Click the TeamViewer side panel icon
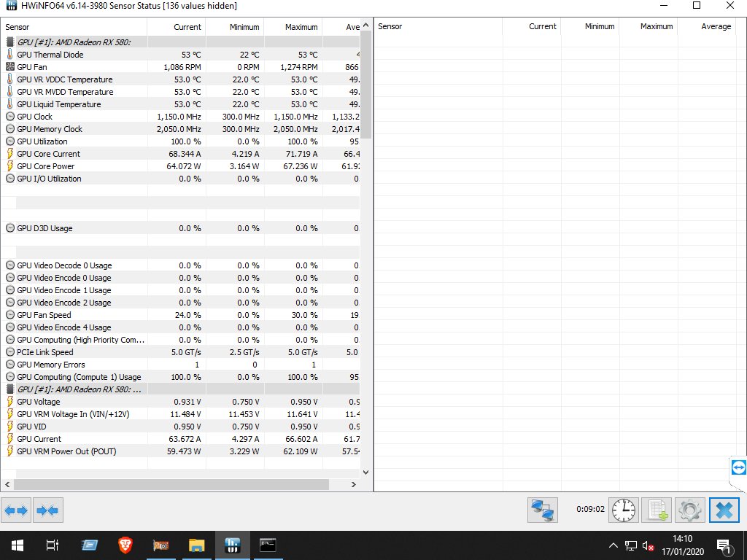This screenshot has width=747, height=560. click(x=738, y=467)
